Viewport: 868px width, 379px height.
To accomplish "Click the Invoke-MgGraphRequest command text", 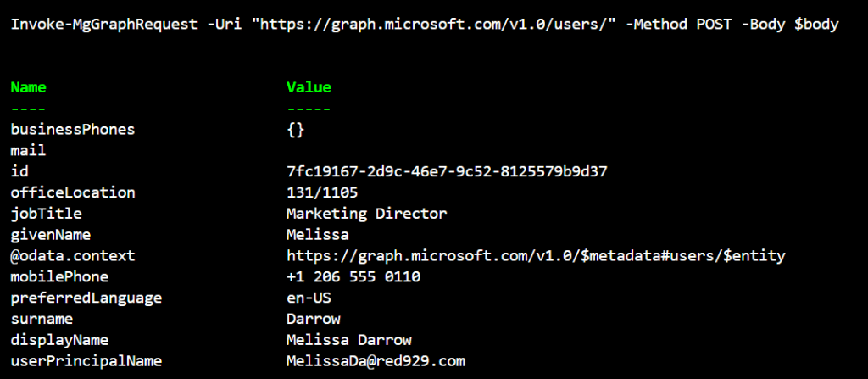I will (100, 25).
